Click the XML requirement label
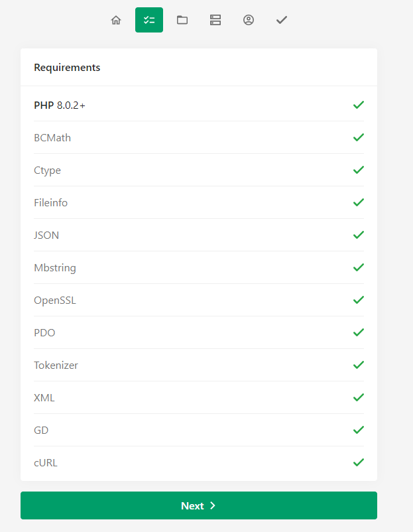This screenshot has width=413, height=532. pyautogui.click(x=44, y=397)
